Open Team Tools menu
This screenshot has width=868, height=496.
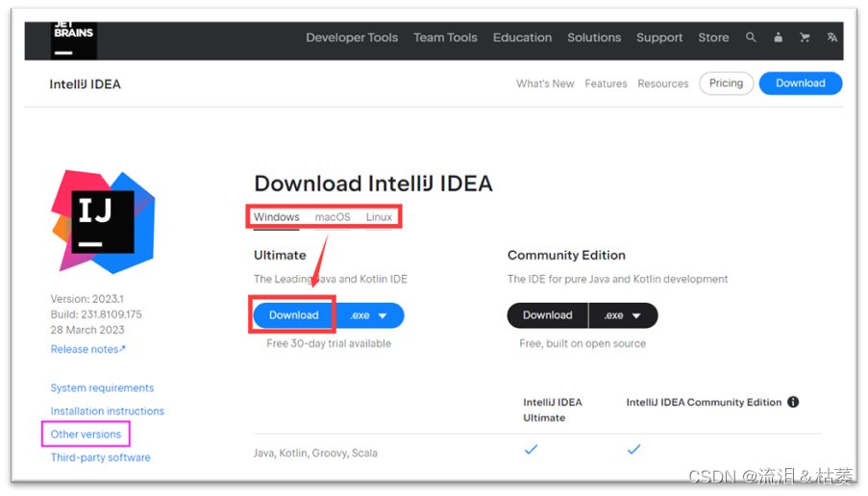tap(445, 37)
